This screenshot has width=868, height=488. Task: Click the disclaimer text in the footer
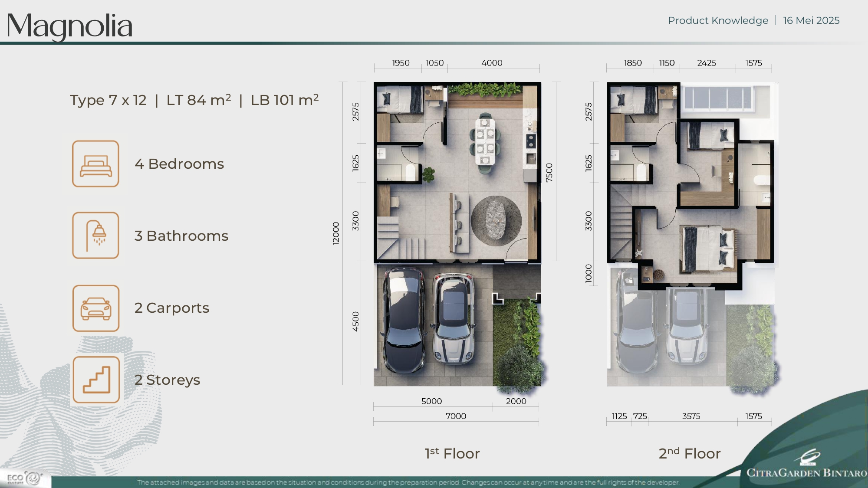click(408, 482)
